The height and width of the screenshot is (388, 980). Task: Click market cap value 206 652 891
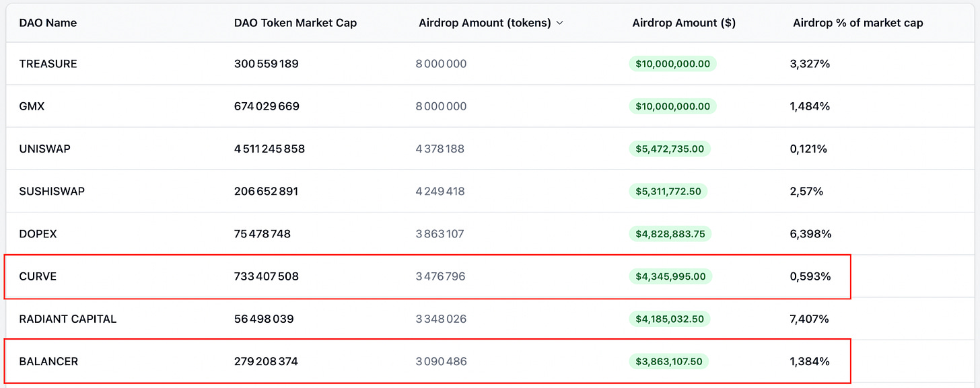pos(267,191)
